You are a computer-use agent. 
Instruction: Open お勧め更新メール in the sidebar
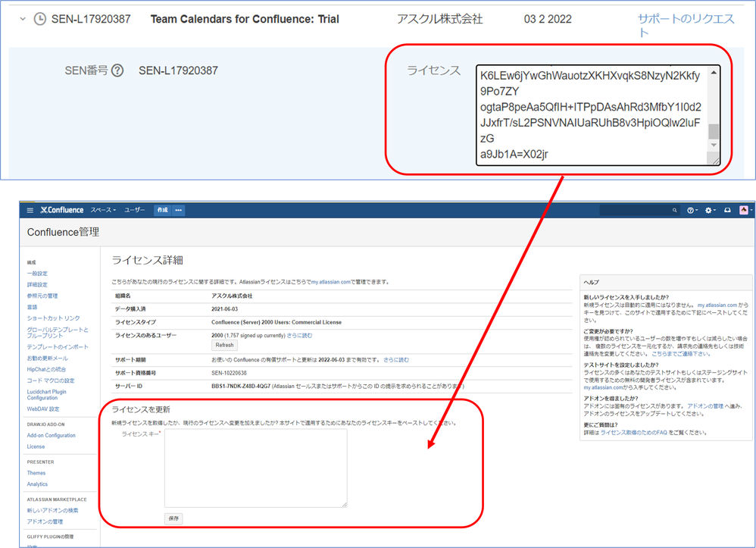(x=47, y=359)
